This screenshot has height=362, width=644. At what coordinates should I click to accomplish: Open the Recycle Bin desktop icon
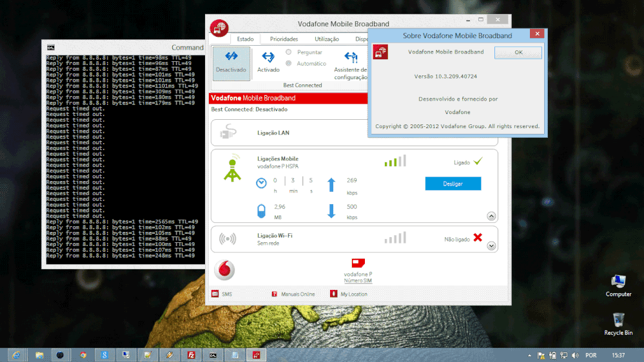618,323
